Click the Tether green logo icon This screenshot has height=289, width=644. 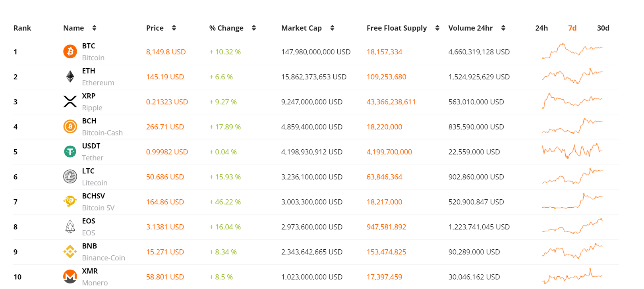point(70,152)
